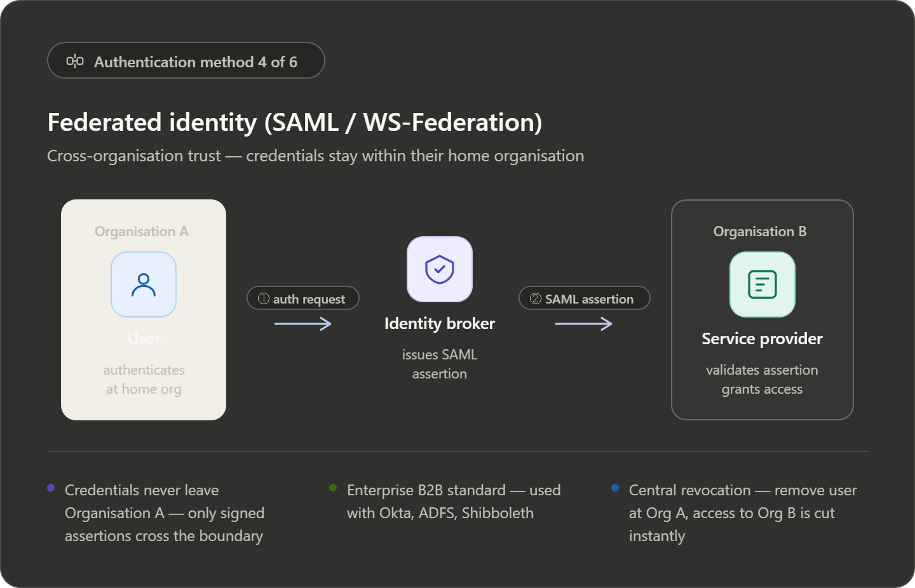The image size is (915, 588).
Task: Click the purple bullet beside Credentials never leave
Action: 51,488
